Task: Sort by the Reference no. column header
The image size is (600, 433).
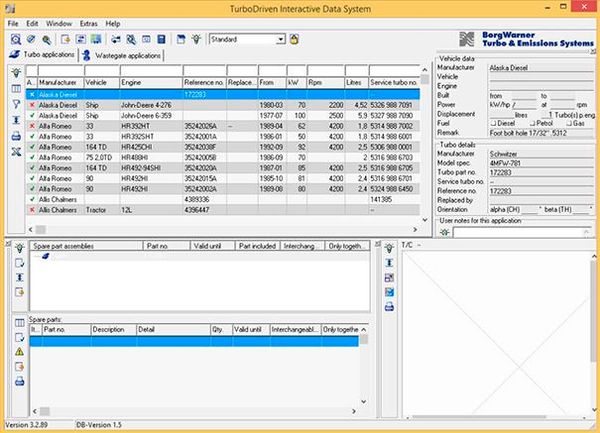Action: 204,83
